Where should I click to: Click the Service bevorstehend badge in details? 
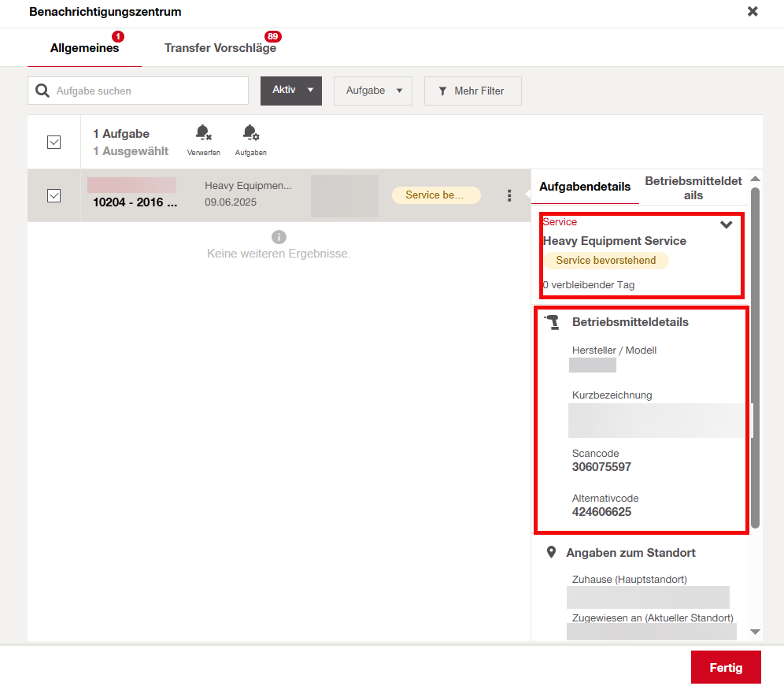(605, 260)
